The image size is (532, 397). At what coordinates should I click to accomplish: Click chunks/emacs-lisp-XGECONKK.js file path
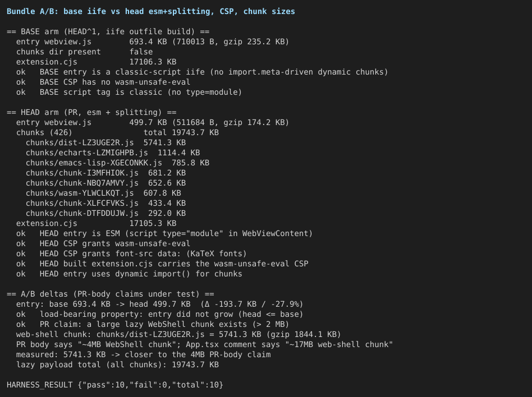click(94, 163)
